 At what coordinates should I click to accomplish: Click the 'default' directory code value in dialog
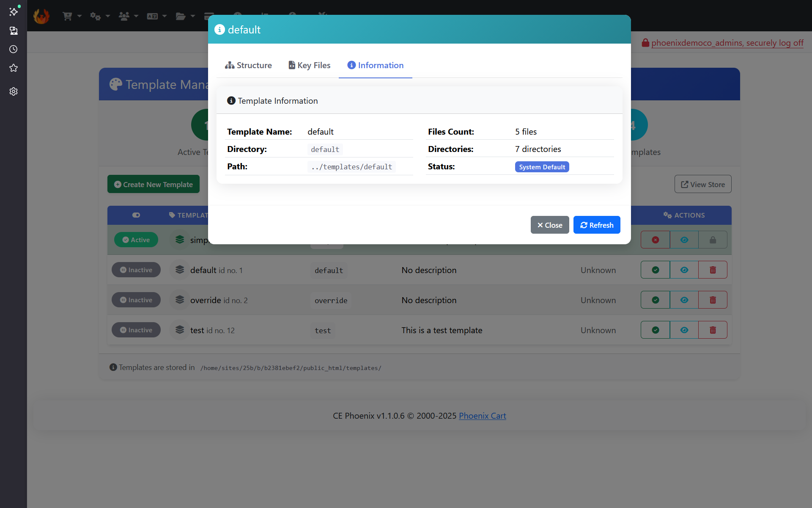click(325, 149)
